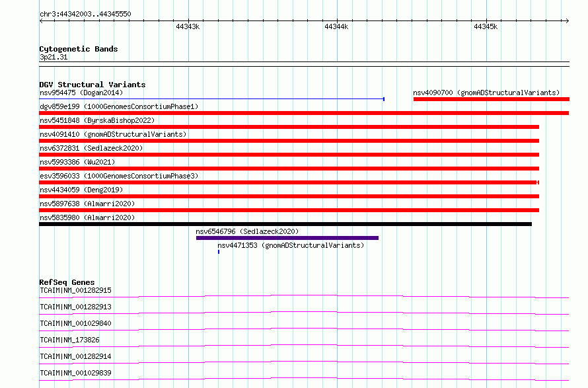
Task: Click the right arrow of the coordinate ruler
Action: tap(567, 20)
